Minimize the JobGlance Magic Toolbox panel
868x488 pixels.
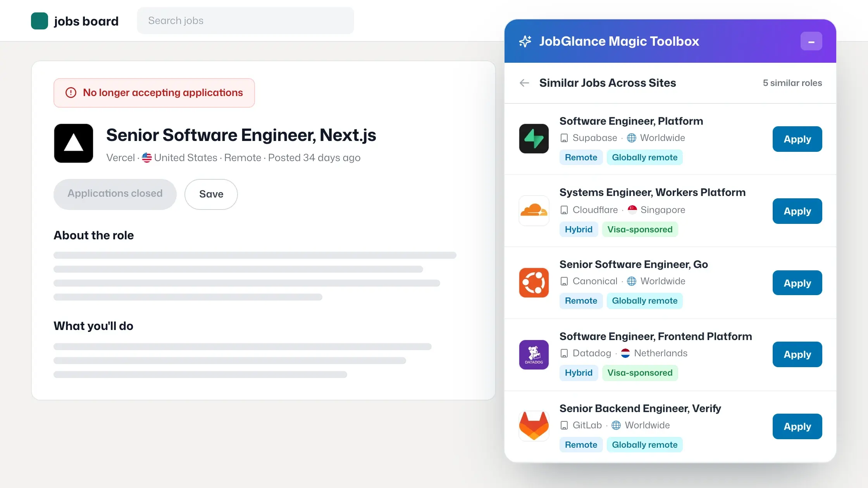811,41
